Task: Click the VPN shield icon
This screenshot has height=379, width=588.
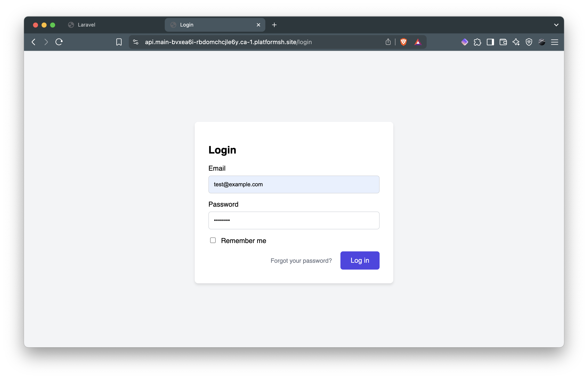Action: (529, 42)
